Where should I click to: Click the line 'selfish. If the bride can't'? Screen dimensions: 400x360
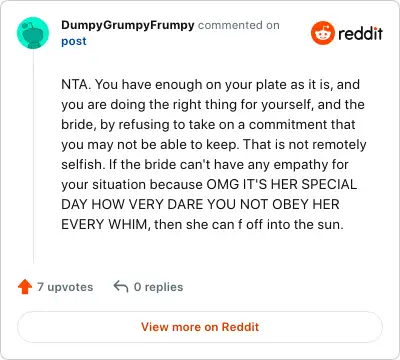tap(205, 165)
